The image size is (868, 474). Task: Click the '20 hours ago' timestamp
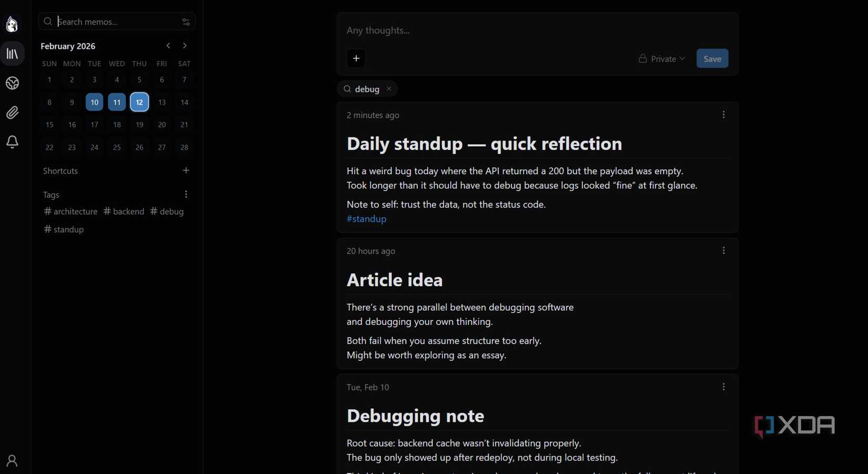(371, 251)
